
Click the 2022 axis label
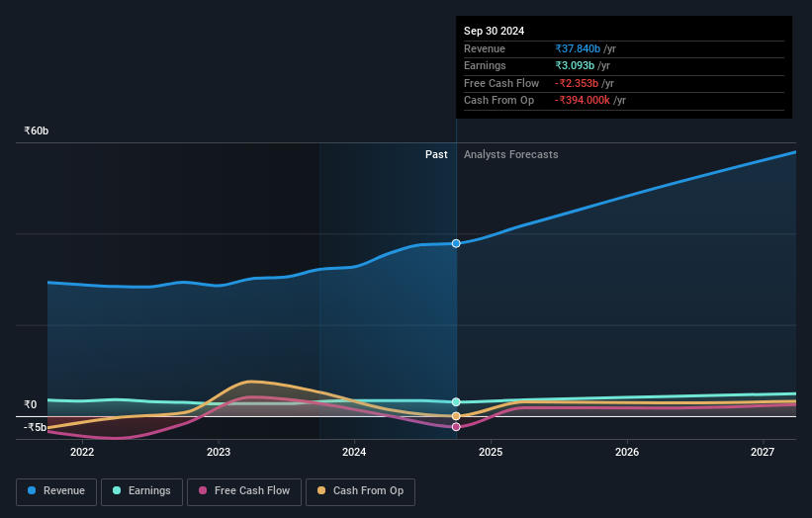point(82,453)
